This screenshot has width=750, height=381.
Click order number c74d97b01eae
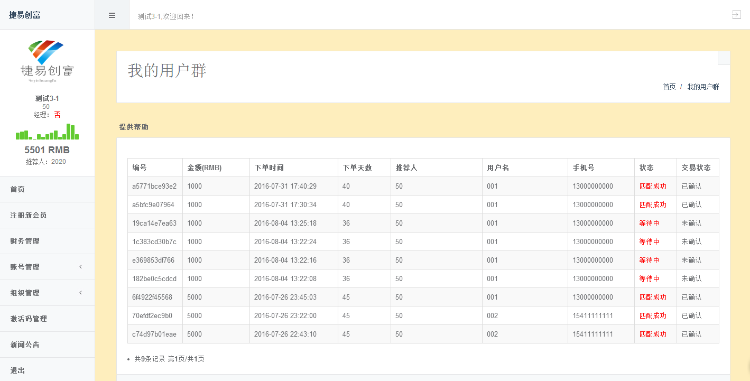coord(154,334)
